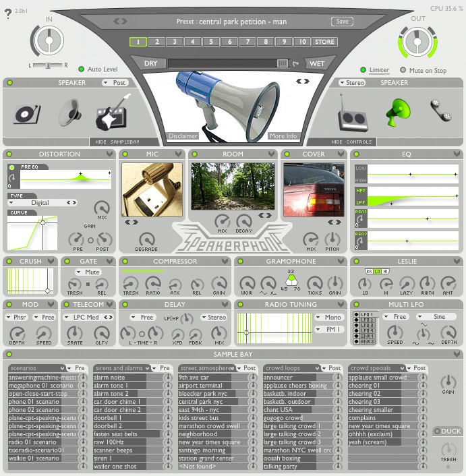466x476 pixels.
Task: Toggle the Auto Level option
Action: point(82,69)
